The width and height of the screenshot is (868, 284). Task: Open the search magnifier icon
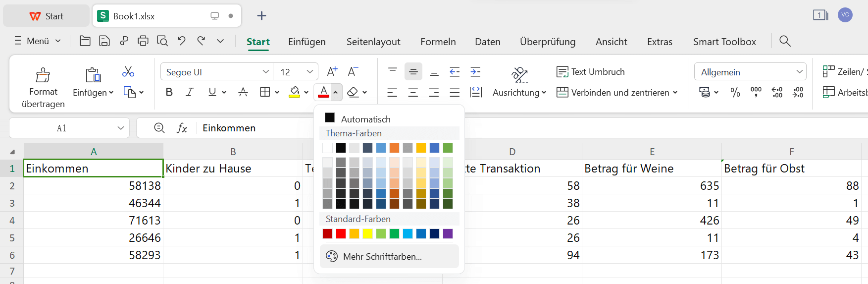[x=785, y=41]
